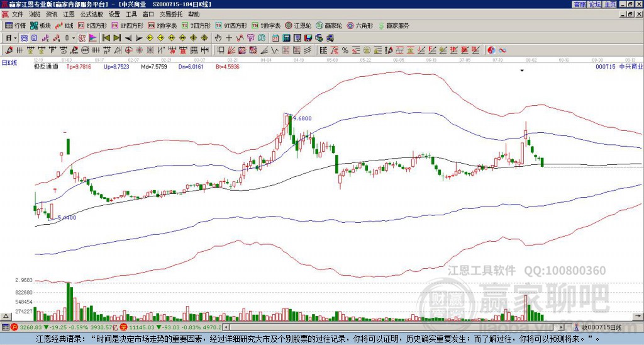The image size is (644, 345).
Task: Click the scrollbar left arrow
Action: pyautogui.click(x=226, y=327)
